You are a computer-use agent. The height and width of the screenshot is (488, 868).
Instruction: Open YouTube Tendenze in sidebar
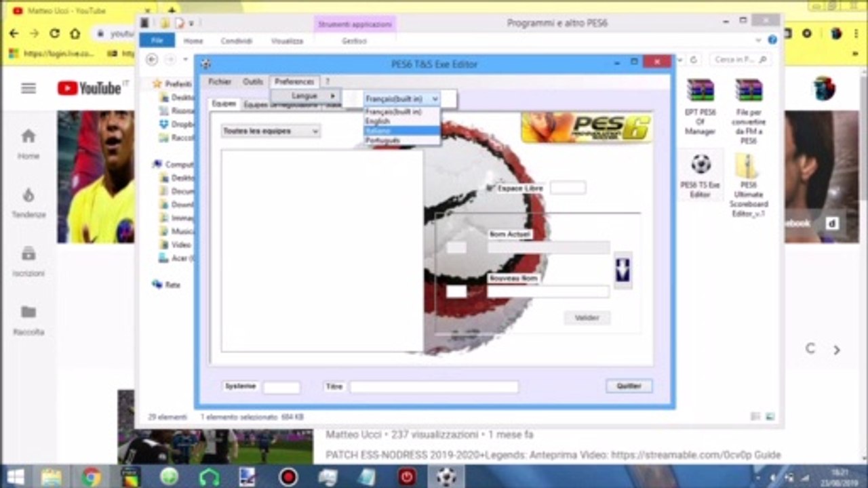click(x=28, y=203)
